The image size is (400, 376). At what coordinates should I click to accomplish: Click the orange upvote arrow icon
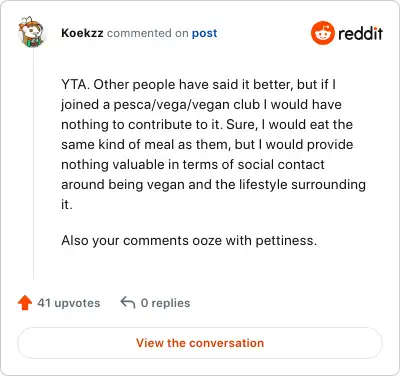(x=25, y=303)
